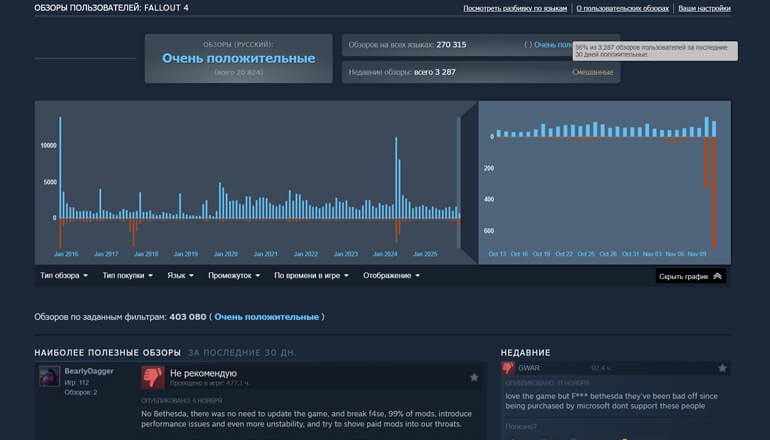770x440 pixels.
Task: Click the range selection handle on the main chart
Action: click(459, 182)
